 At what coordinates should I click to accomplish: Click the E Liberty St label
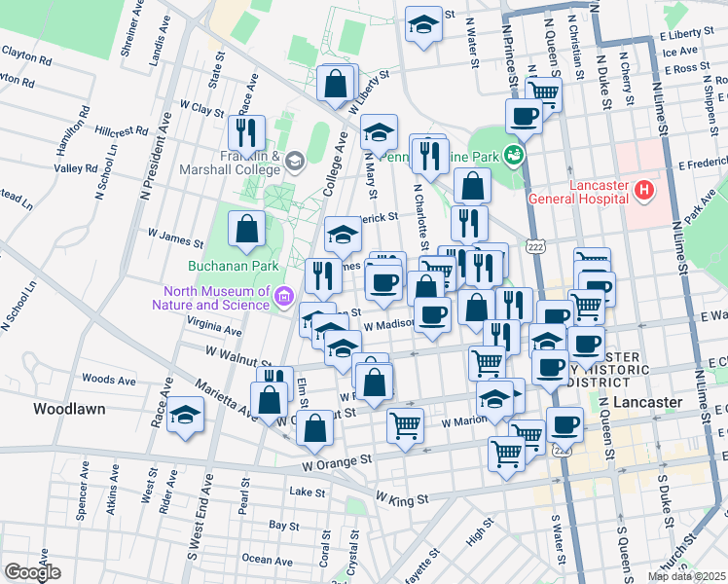(x=687, y=33)
